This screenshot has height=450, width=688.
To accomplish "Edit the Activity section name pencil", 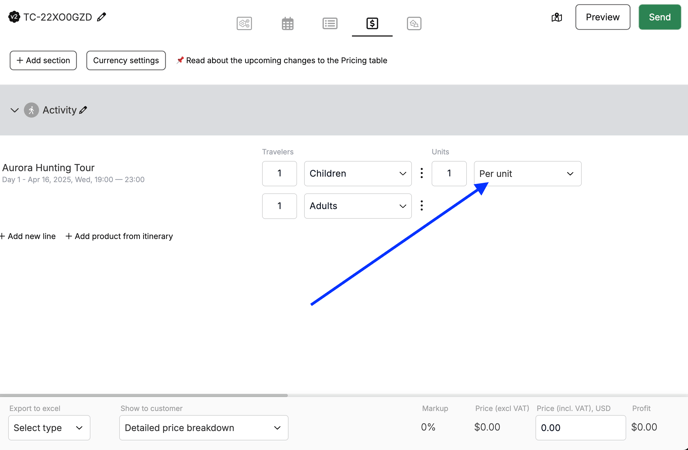I will pyautogui.click(x=84, y=110).
